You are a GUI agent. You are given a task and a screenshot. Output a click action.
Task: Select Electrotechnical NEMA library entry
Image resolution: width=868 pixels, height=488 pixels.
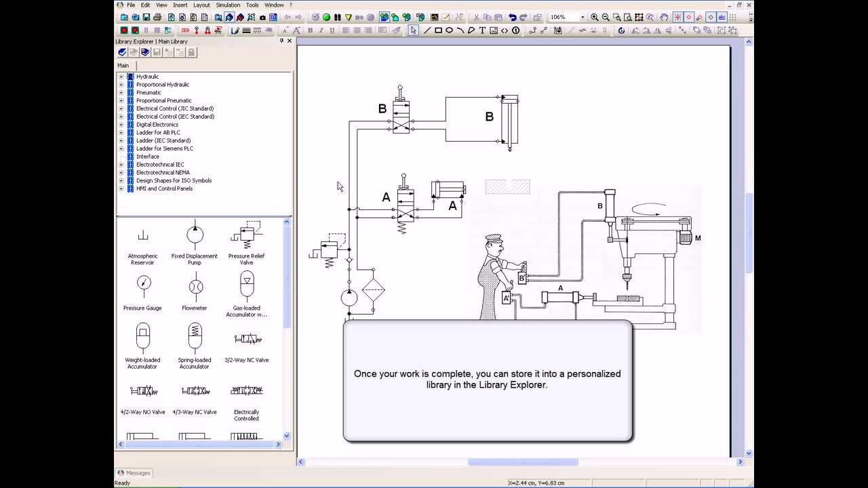pyautogui.click(x=163, y=173)
